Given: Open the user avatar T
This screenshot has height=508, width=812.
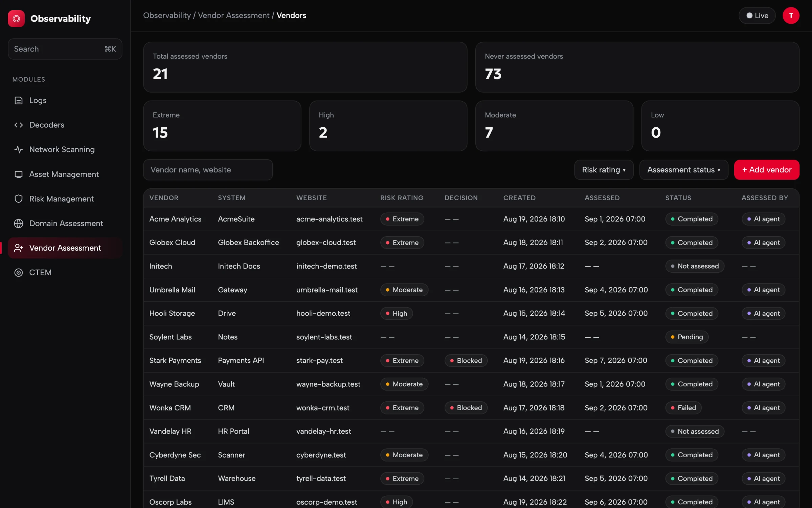Looking at the screenshot, I should click(x=791, y=16).
